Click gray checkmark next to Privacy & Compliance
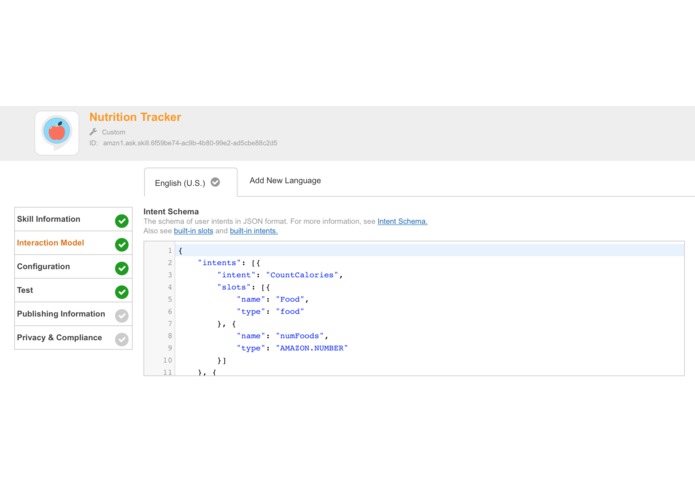Viewport: 695px width, 494px height. pyautogui.click(x=122, y=339)
